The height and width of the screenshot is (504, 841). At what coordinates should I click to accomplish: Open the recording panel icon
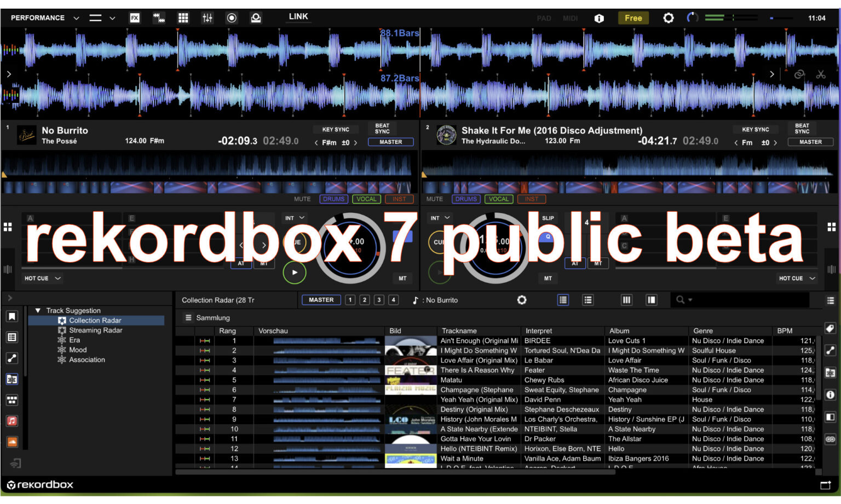click(x=232, y=18)
